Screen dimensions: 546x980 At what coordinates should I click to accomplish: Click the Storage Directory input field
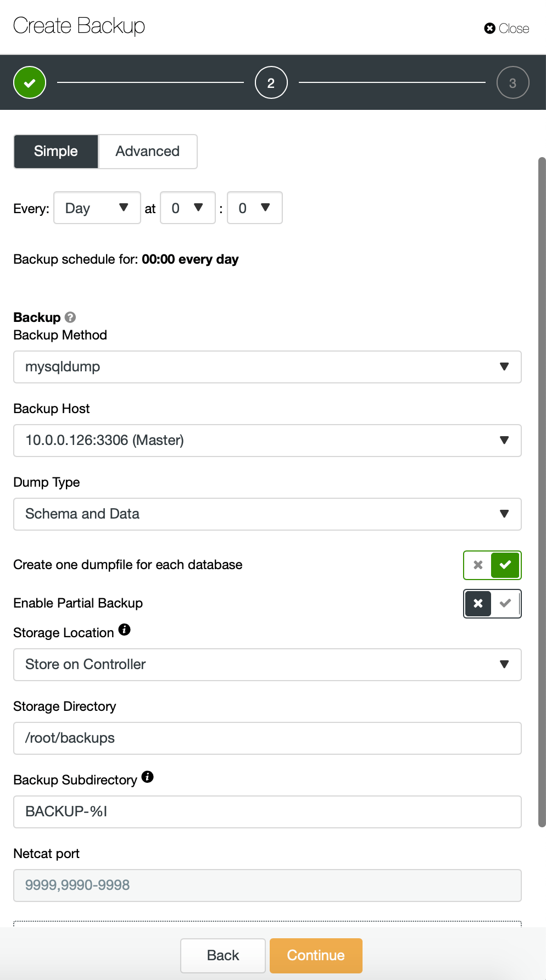[267, 738]
